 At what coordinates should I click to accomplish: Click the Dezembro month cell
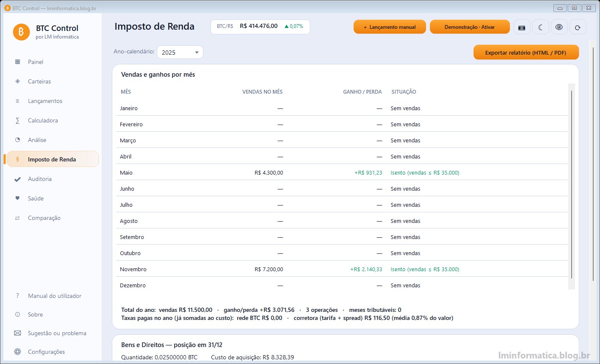tap(133, 286)
